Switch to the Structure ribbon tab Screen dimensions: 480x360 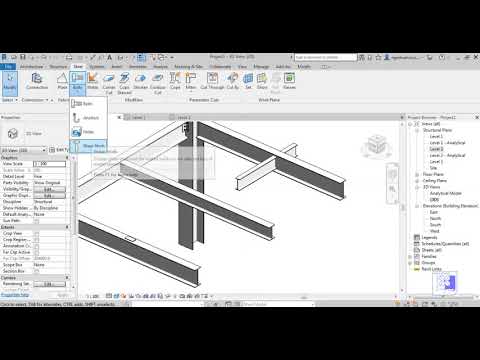[x=58, y=67]
